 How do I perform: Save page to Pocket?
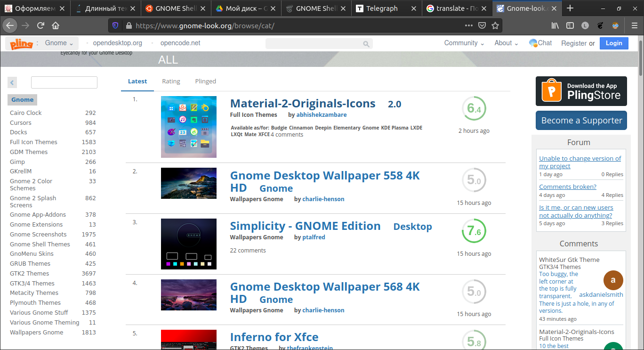482,25
